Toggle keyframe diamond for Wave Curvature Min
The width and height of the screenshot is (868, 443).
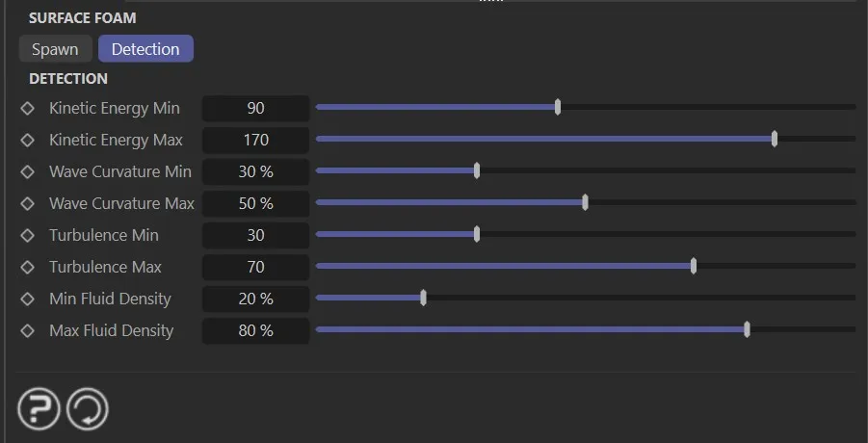pyautogui.click(x=28, y=171)
